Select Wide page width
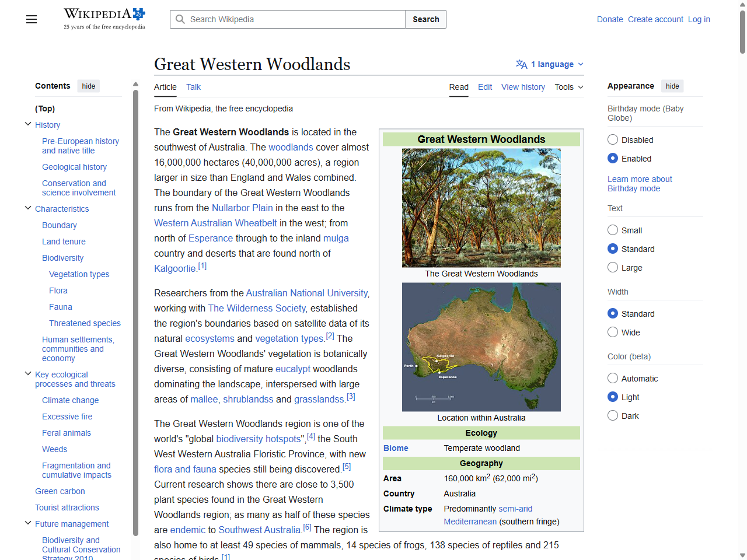This screenshot has height=560, width=747. pos(613,332)
